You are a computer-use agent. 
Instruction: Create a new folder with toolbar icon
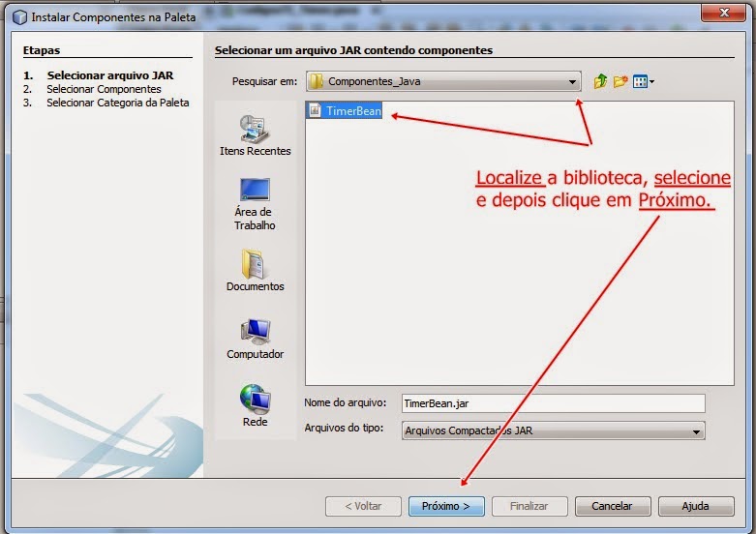pyautogui.click(x=620, y=81)
